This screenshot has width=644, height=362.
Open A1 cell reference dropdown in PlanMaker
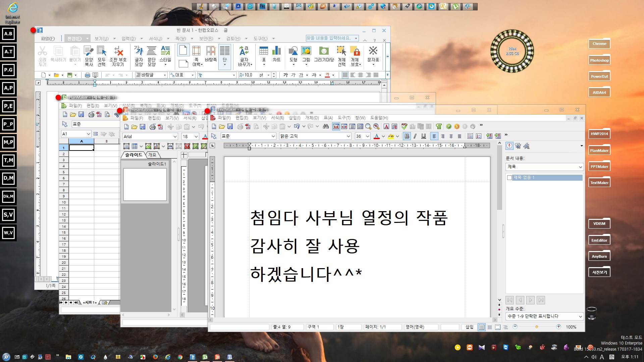pos(89,134)
